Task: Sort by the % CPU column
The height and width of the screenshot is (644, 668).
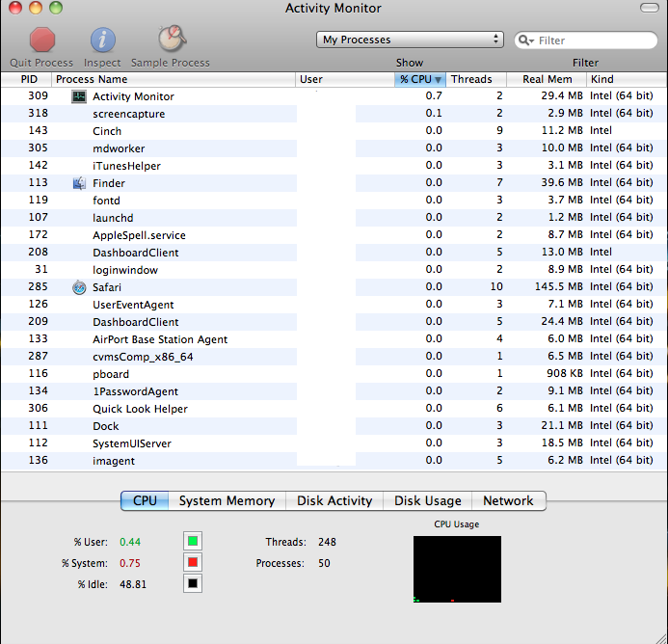Action: point(420,79)
